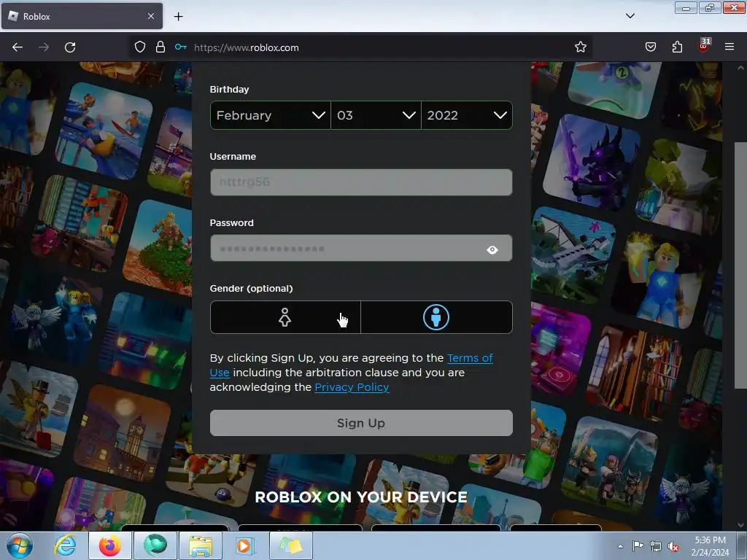Viewport: 747px width, 560px height.
Task: View site security padlock info
Action: click(160, 47)
